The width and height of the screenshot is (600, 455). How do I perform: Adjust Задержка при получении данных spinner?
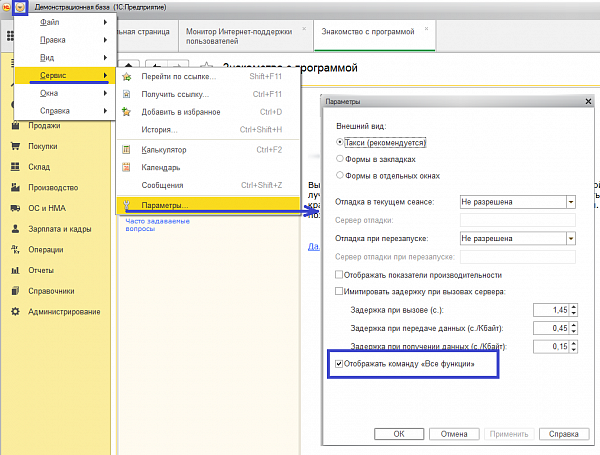point(574,346)
